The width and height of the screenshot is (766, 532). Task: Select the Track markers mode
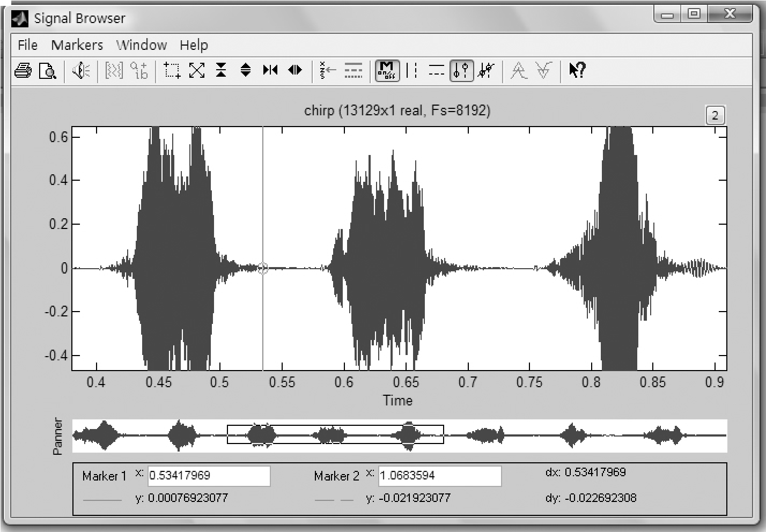pyautogui.click(x=461, y=70)
